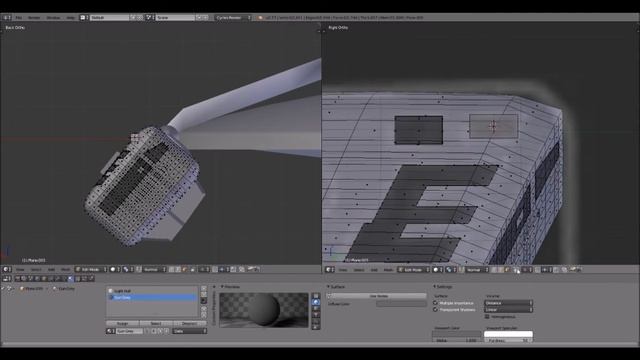
Task: Open Volume Distance sampling dropdown
Action: pyautogui.click(x=508, y=303)
